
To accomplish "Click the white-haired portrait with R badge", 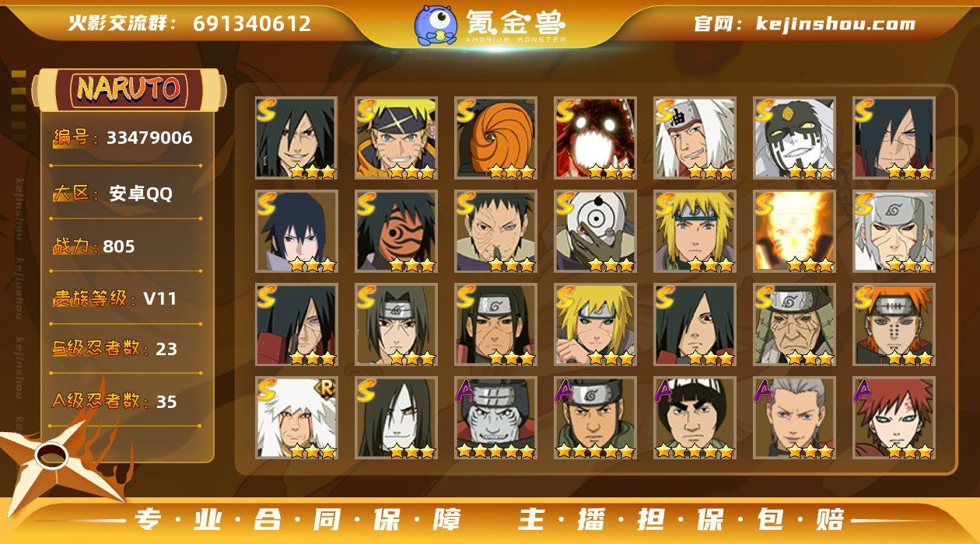I will (296, 418).
